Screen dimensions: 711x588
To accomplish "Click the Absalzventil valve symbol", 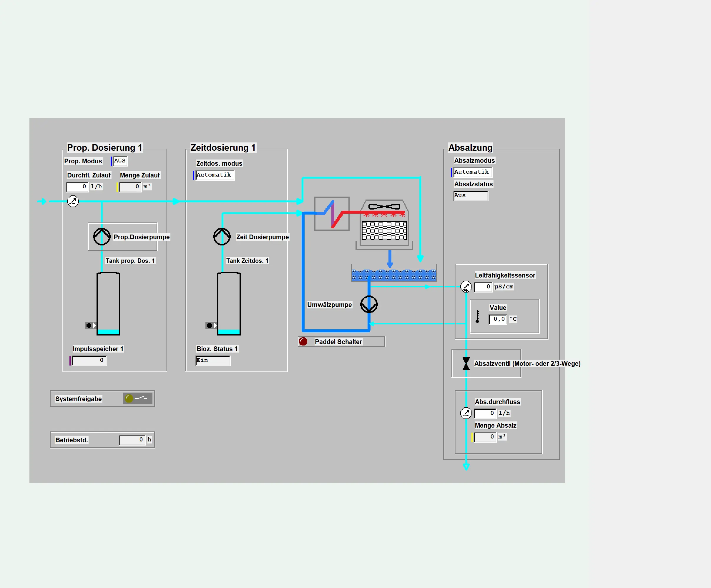I will (466, 363).
